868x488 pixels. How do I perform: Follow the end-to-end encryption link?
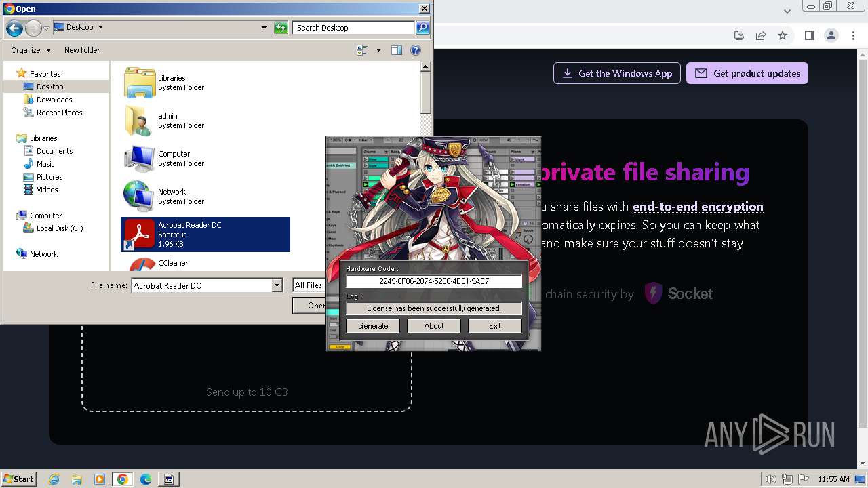[698, 207]
